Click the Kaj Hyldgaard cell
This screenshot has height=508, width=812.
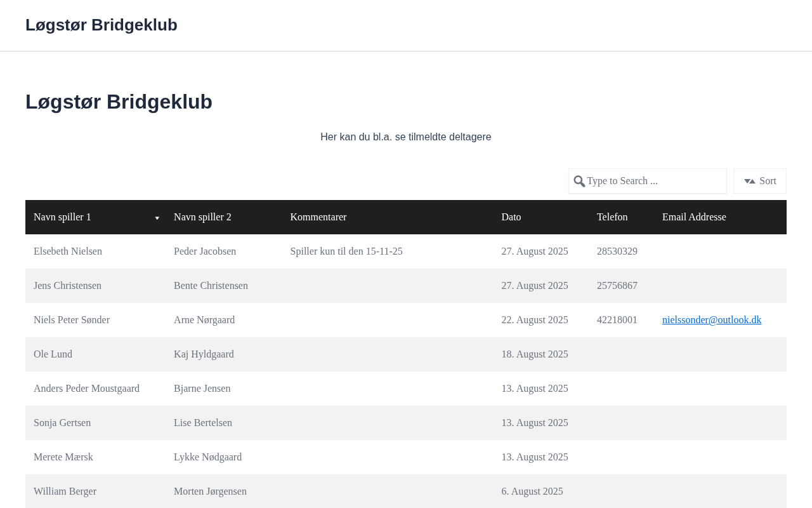point(204,354)
